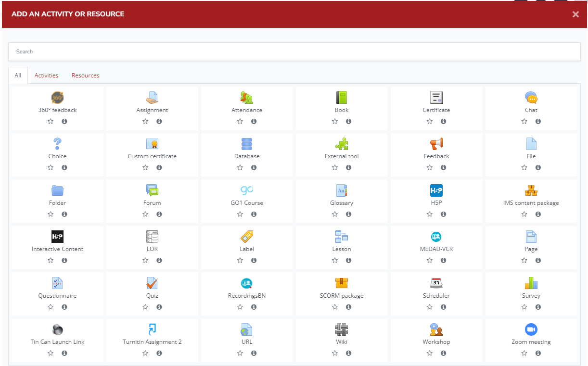
Task: Choose the Attendance activity icon
Action: (x=247, y=97)
